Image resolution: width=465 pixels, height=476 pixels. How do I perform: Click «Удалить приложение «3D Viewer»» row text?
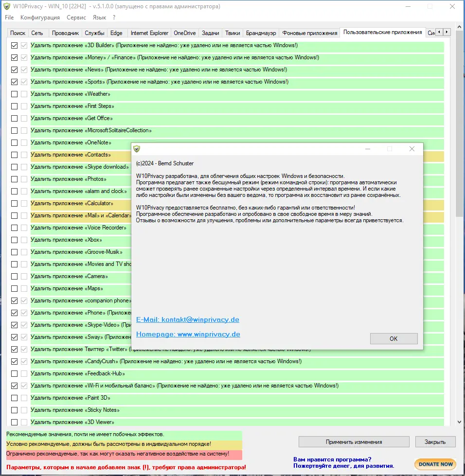(x=72, y=422)
